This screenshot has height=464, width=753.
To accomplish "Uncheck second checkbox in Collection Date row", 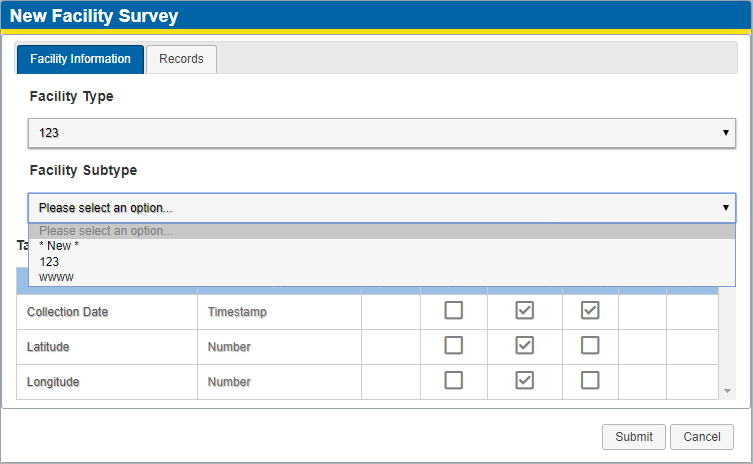I will (524, 310).
